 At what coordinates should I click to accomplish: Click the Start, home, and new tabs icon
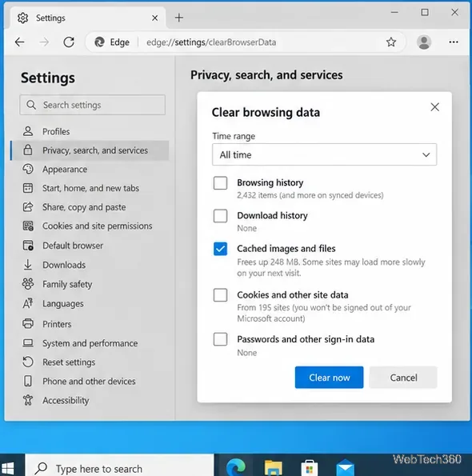click(x=28, y=188)
